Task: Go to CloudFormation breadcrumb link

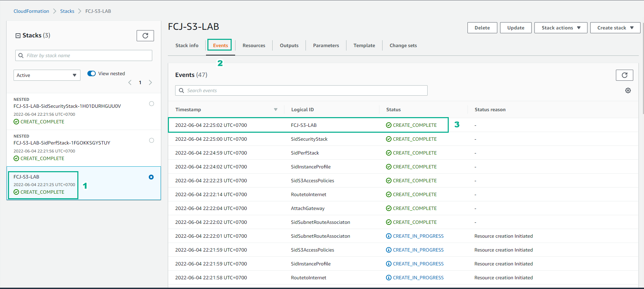Action: (x=31, y=11)
